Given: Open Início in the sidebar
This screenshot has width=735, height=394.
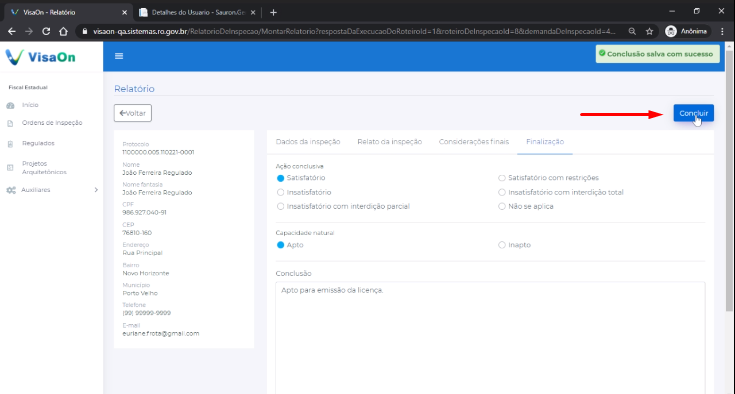Looking at the screenshot, I should pyautogui.click(x=30, y=105).
